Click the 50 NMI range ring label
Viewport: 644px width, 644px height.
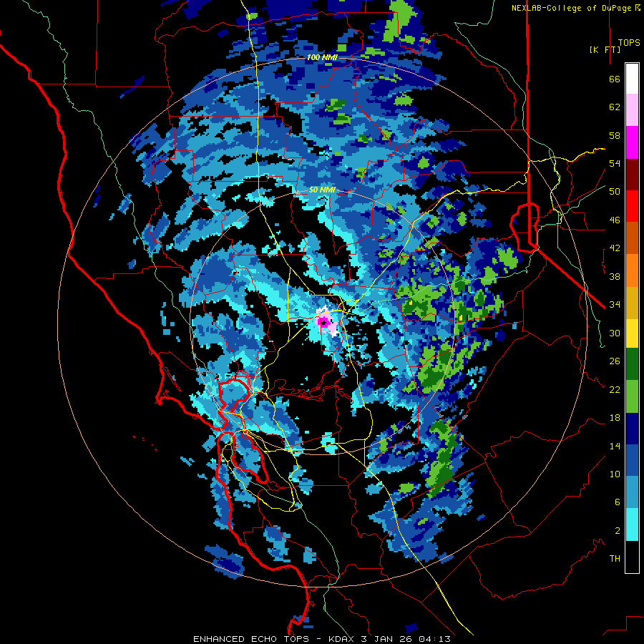(x=322, y=190)
